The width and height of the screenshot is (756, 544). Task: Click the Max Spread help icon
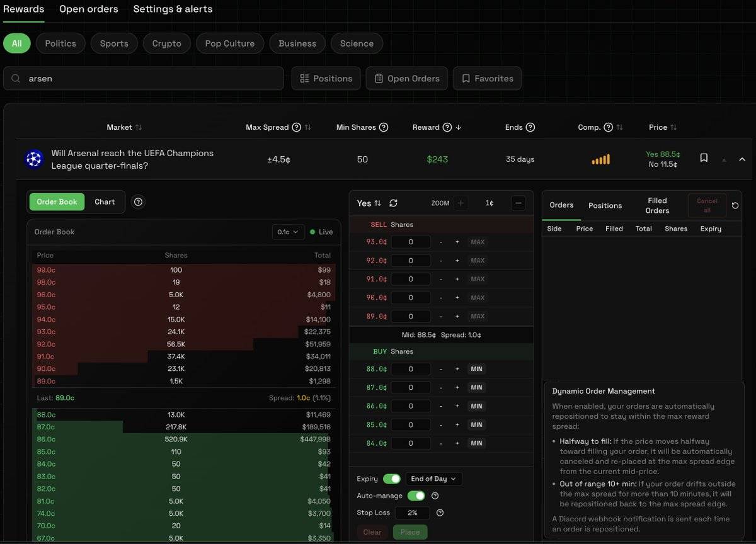(297, 127)
